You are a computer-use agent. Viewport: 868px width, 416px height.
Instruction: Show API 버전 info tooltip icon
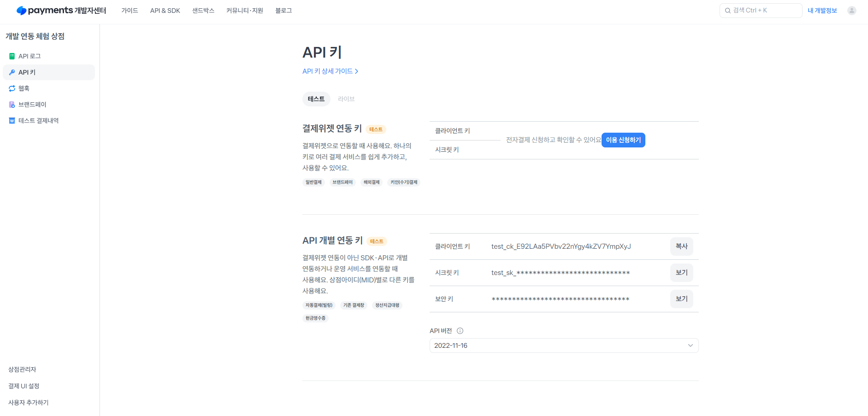coord(460,331)
